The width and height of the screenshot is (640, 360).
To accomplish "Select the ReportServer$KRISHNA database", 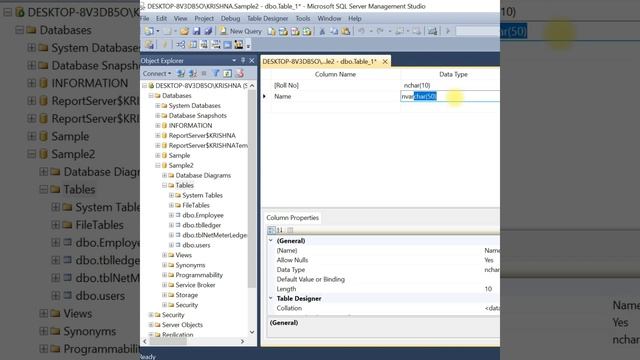I will point(202,136).
